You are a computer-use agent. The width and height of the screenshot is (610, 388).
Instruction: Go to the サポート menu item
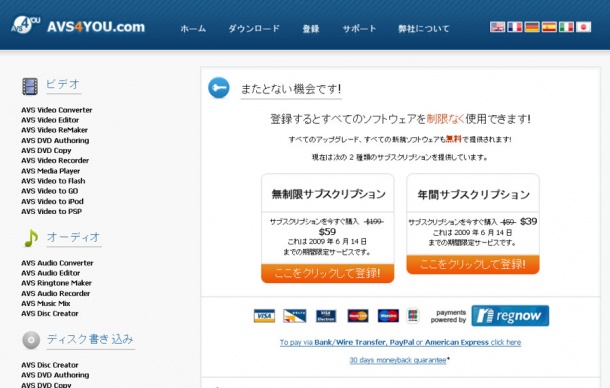(359, 29)
